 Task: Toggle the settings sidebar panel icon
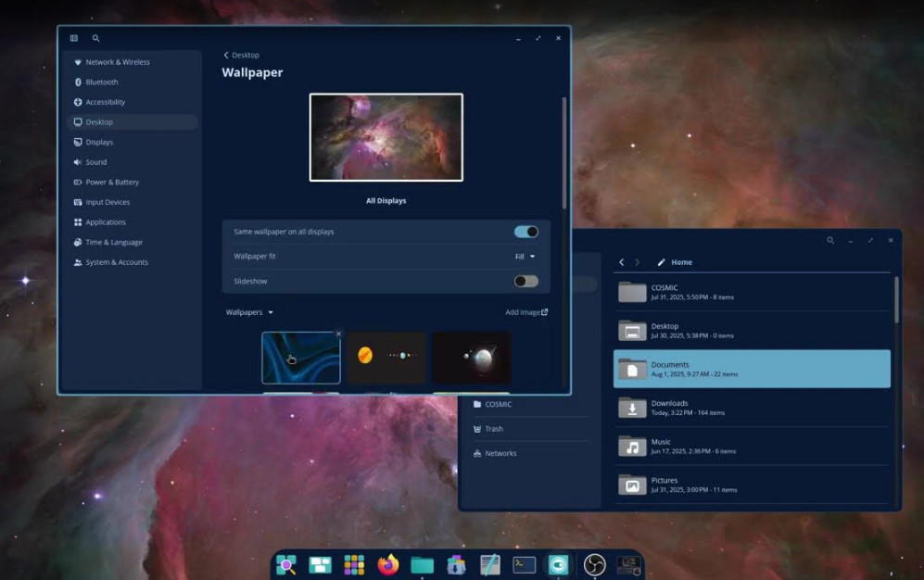pyautogui.click(x=74, y=38)
